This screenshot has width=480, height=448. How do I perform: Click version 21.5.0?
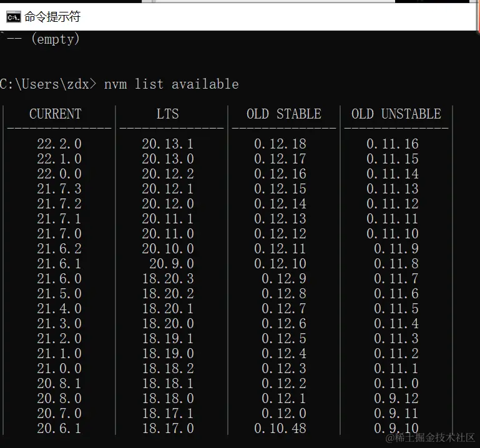tap(59, 294)
